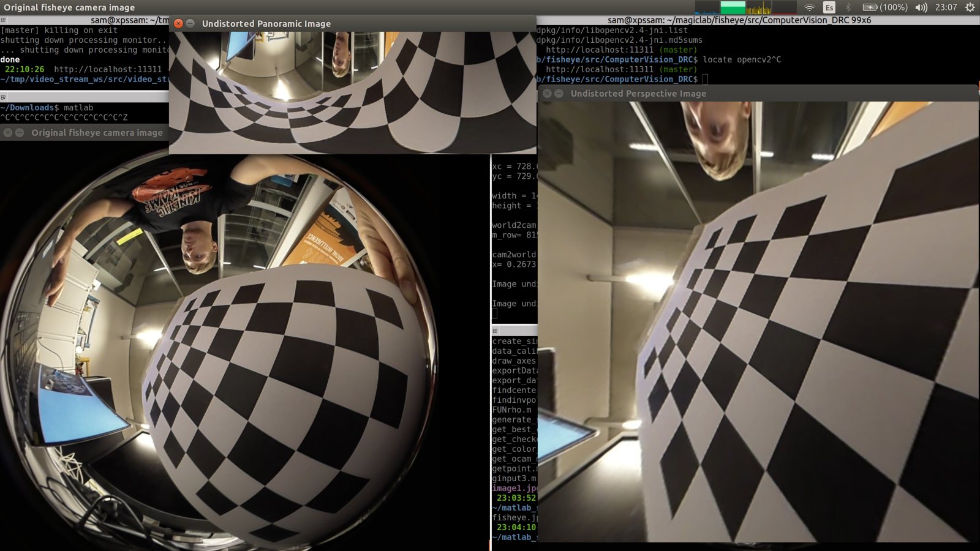Click the perspective checkerboard image view
Screen dimensions: 980x551
coord(758,322)
